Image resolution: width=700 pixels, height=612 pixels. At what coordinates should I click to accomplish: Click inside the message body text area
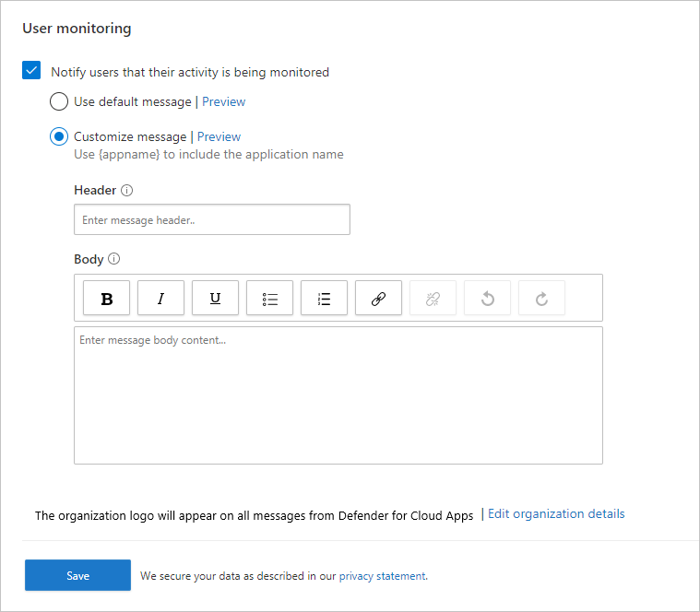click(x=338, y=394)
